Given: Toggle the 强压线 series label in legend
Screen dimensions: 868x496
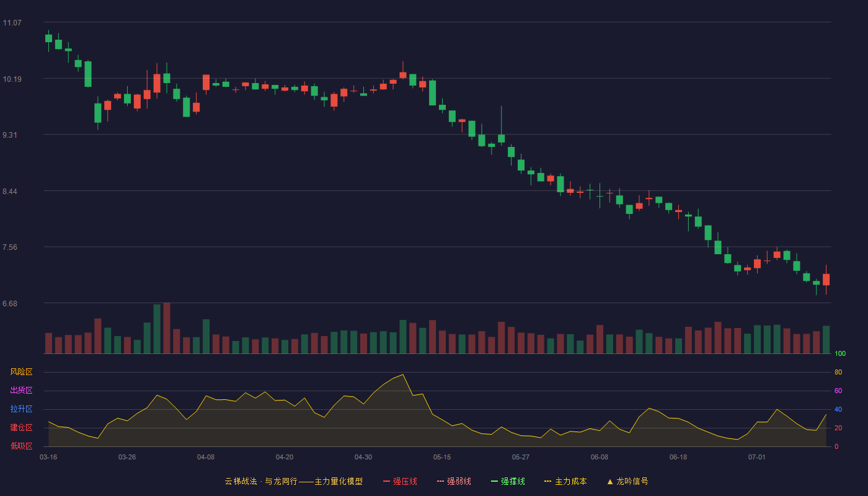Looking at the screenshot, I should point(405,481).
